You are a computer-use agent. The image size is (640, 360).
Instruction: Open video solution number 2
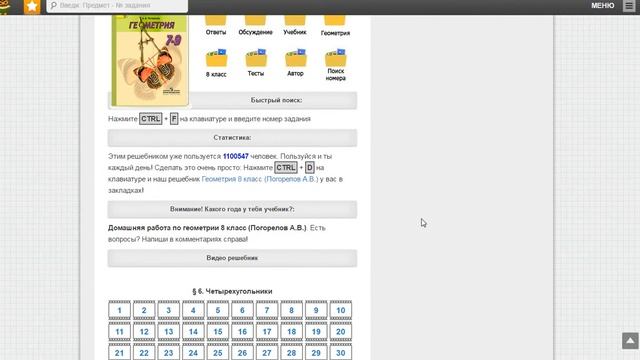pos(144,310)
